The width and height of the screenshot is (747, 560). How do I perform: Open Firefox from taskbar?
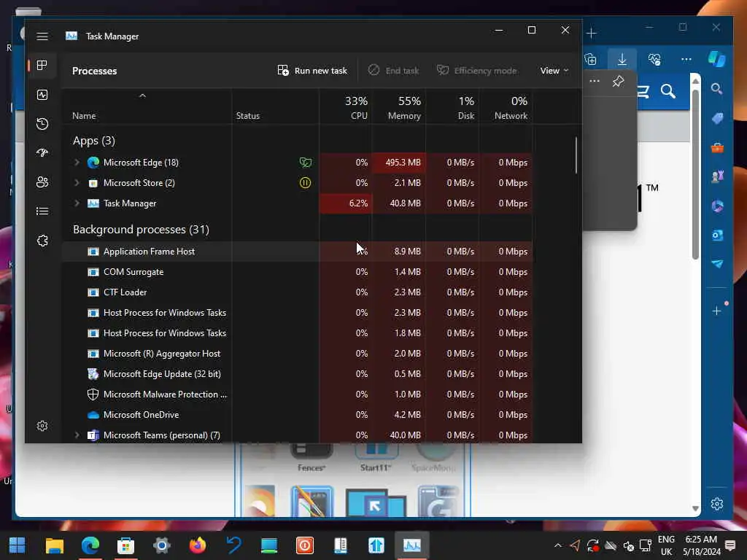pyautogui.click(x=198, y=545)
